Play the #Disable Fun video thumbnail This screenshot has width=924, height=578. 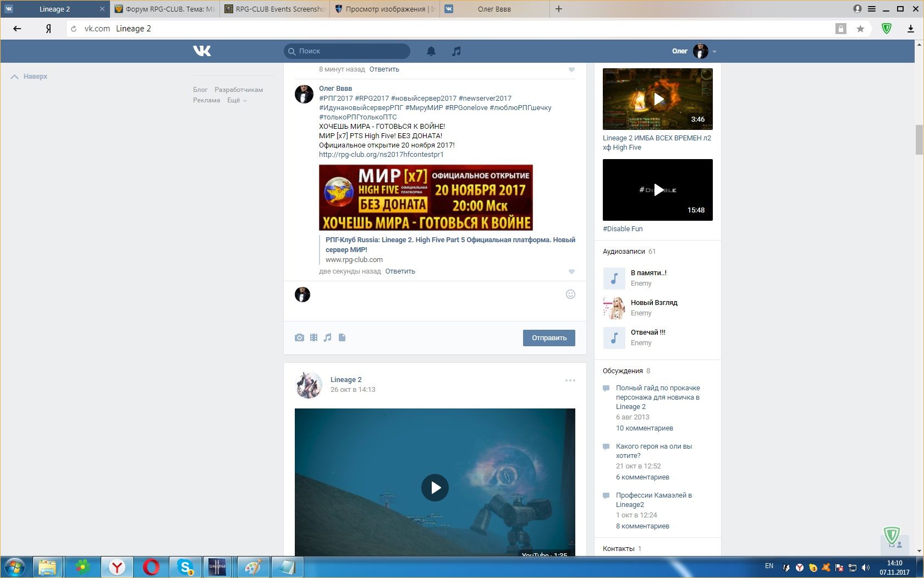(x=658, y=190)
